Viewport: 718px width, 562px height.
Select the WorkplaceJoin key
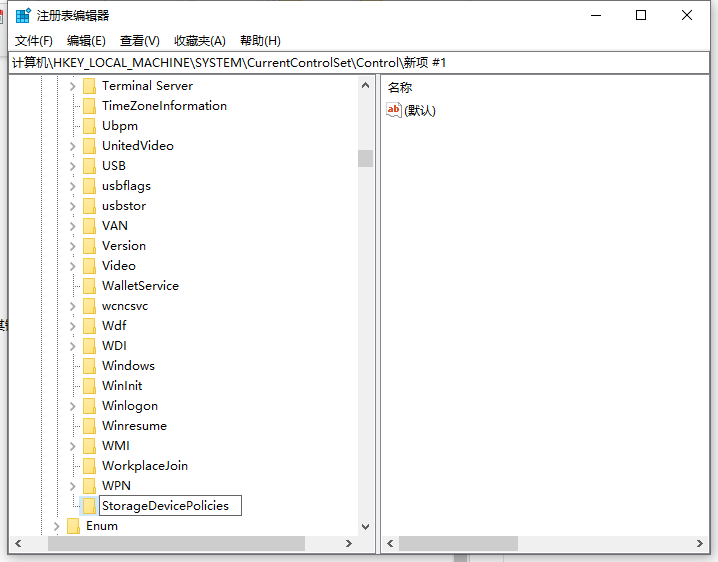144,466
